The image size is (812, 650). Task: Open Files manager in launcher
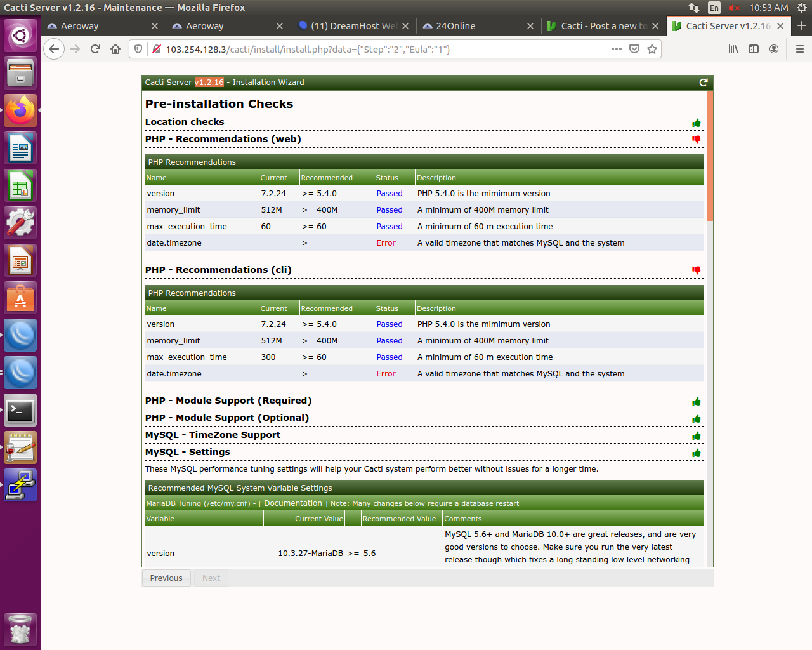pos(20,72)
